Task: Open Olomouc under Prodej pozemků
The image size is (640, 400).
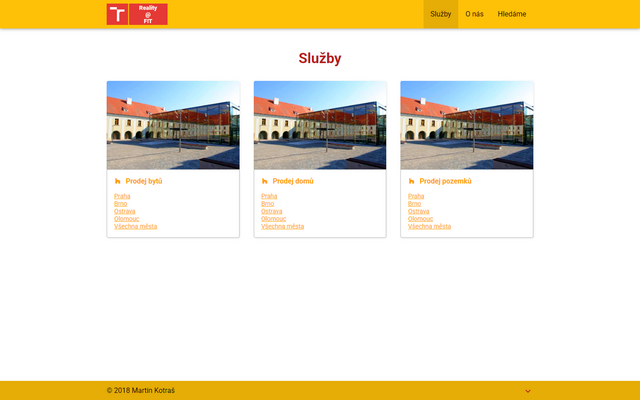Action: point(420,219)
